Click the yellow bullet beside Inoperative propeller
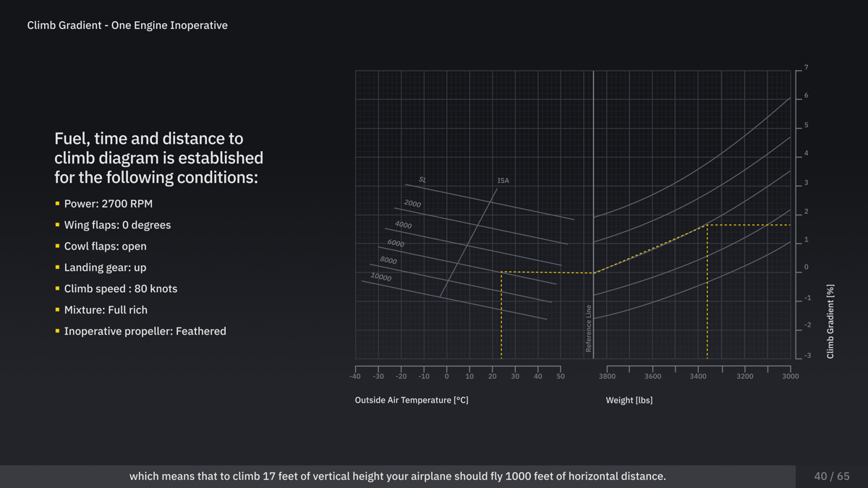 [x=58, y=331]
